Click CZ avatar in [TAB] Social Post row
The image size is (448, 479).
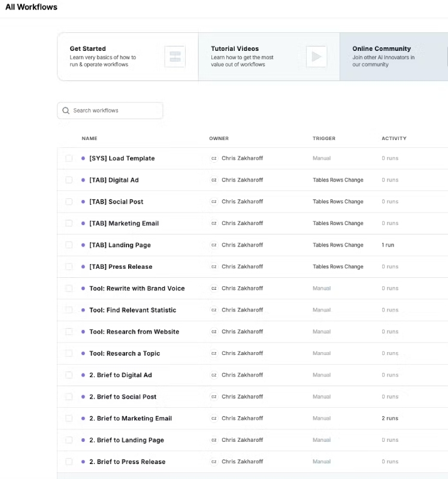pyautogui.click(x=214, y=202)
